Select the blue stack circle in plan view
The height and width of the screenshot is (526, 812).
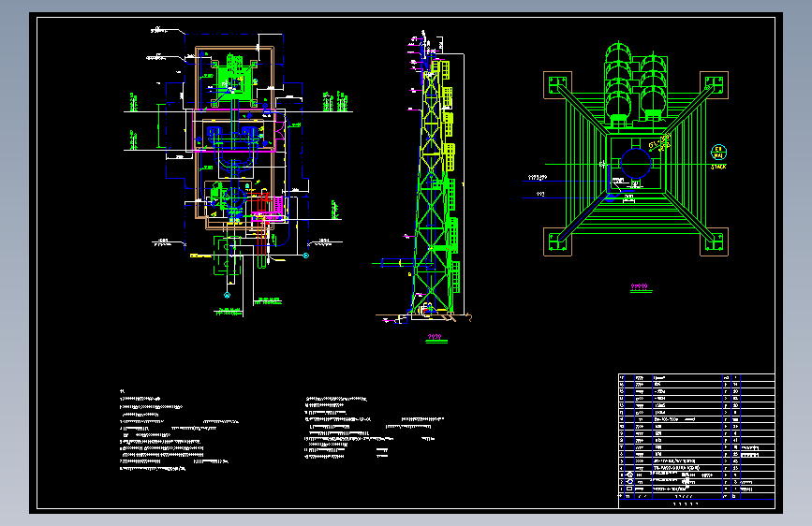[x=635, y=163]
